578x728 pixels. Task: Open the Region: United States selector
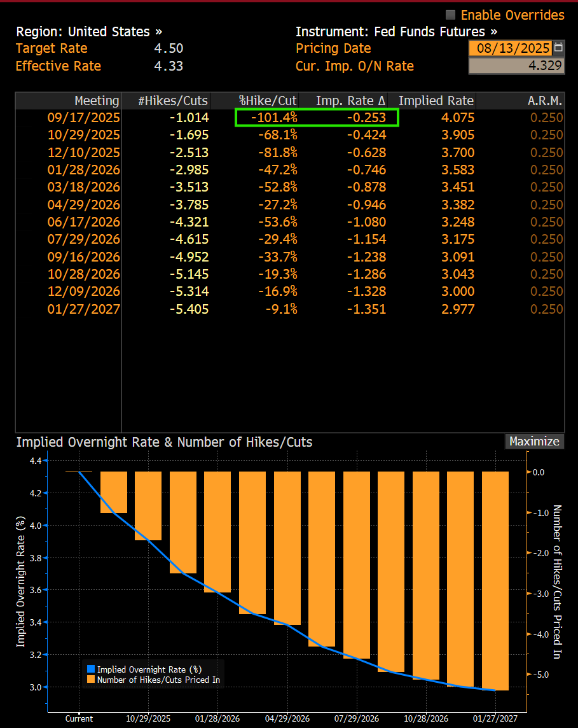coord(89,32)
